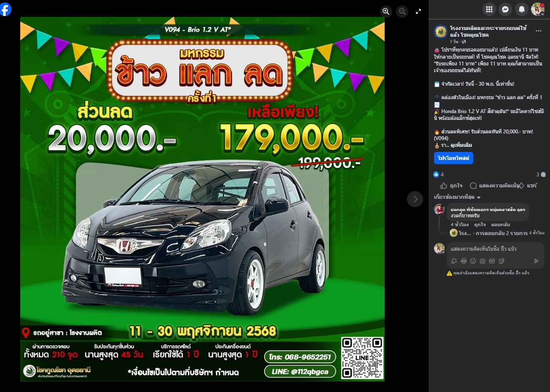Open the โรงงานผลิตและกระจายรถยนต์ใช้แล้ว page link
550x392 pixels.
[488, 32]
